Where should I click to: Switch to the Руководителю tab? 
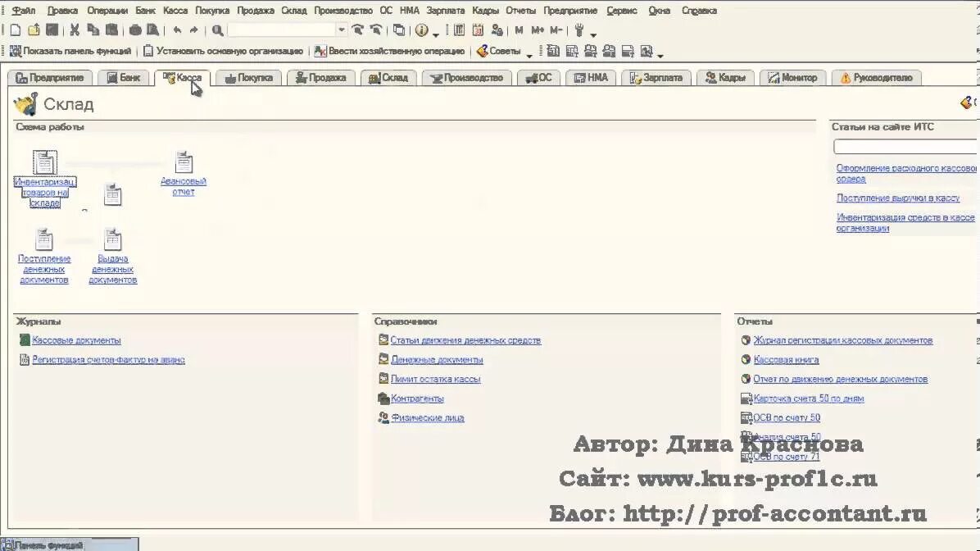tap(876, 78)
